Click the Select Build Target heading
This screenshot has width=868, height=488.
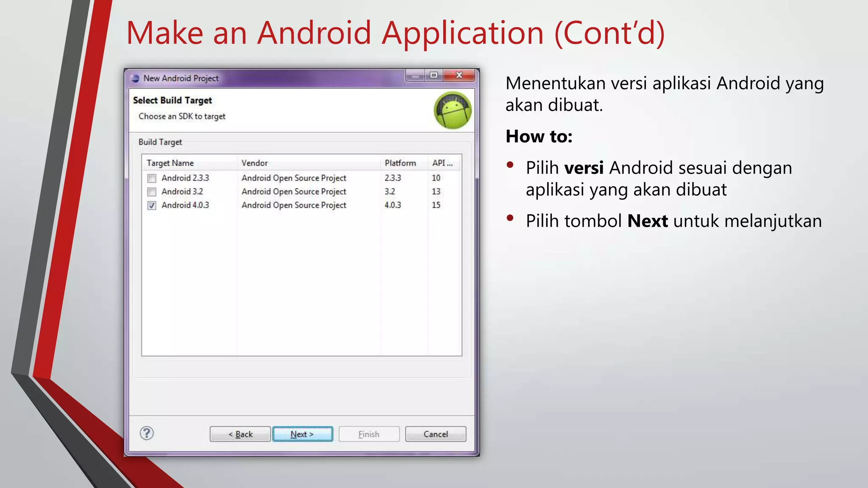[x=172, y=100]
